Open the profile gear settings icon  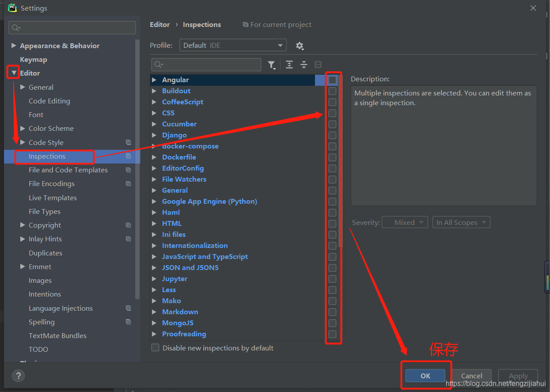[x=300, y=46]
